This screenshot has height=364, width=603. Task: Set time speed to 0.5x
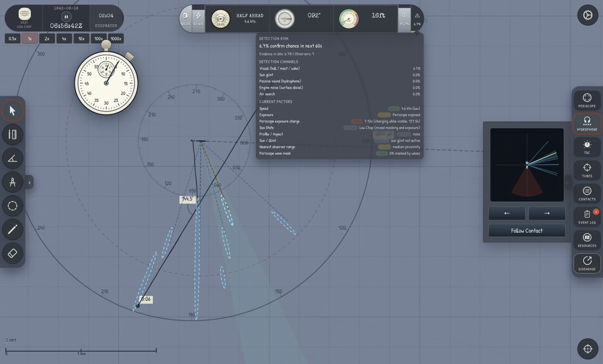12,39
